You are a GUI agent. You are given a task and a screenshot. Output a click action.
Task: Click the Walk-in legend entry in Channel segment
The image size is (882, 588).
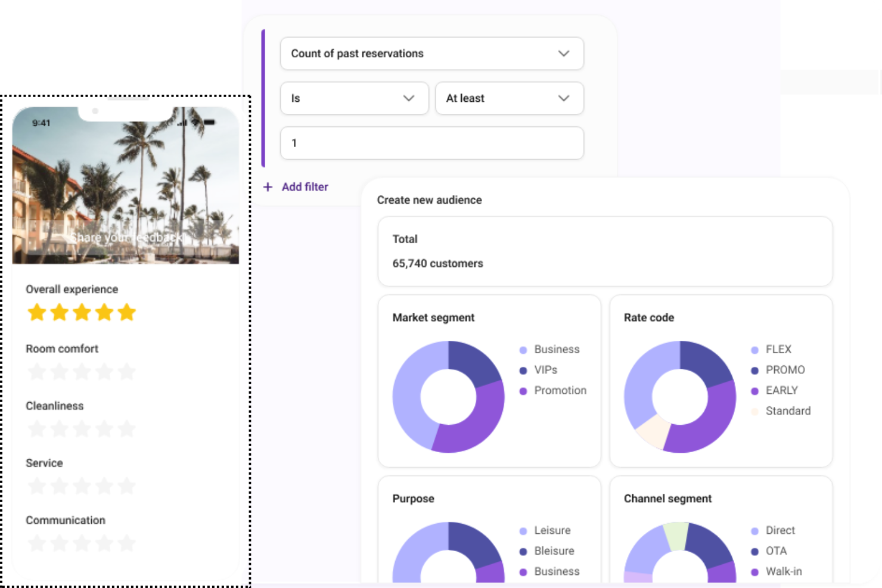point(777,572)
